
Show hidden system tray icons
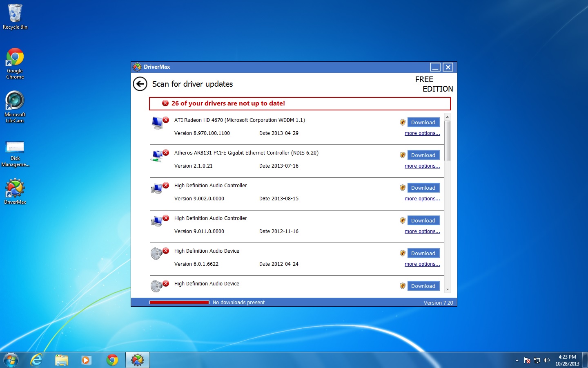click(517, 360)
